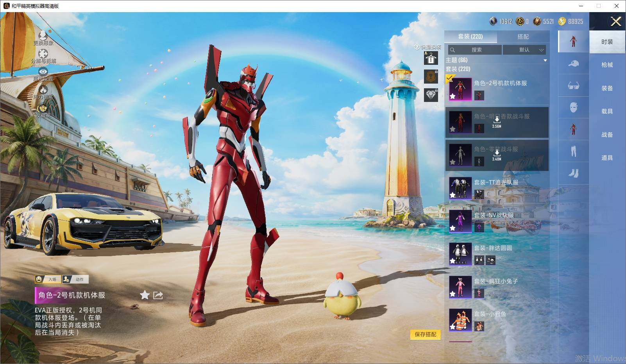Open the 道具 items menu
Image resolution: width=626 pixels, height=364 pixels.
click(x=607, y=158)
